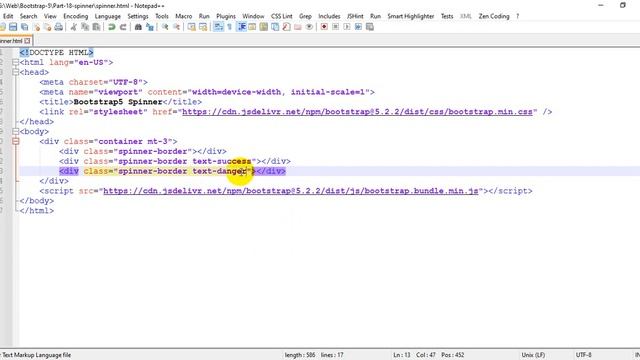This screenshot has width=640, height=360.
Task: Collapse the head tag fold marker
Action: click(x=16, y=72)
